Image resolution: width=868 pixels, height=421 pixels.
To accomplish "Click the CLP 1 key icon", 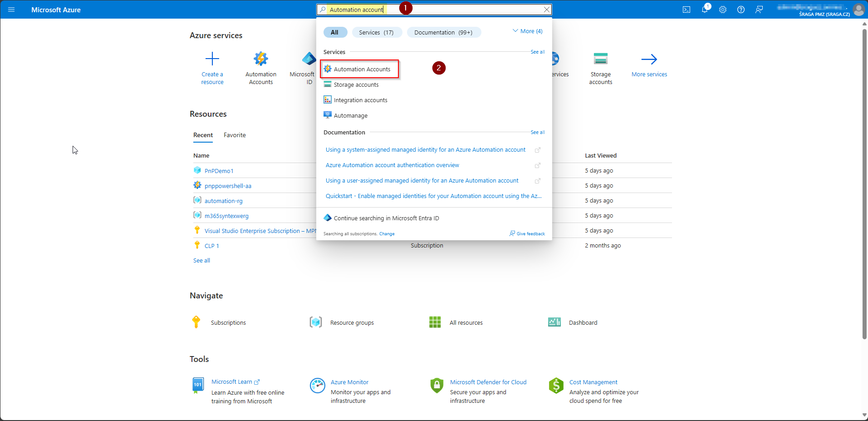I will click(x=197, y=245).
